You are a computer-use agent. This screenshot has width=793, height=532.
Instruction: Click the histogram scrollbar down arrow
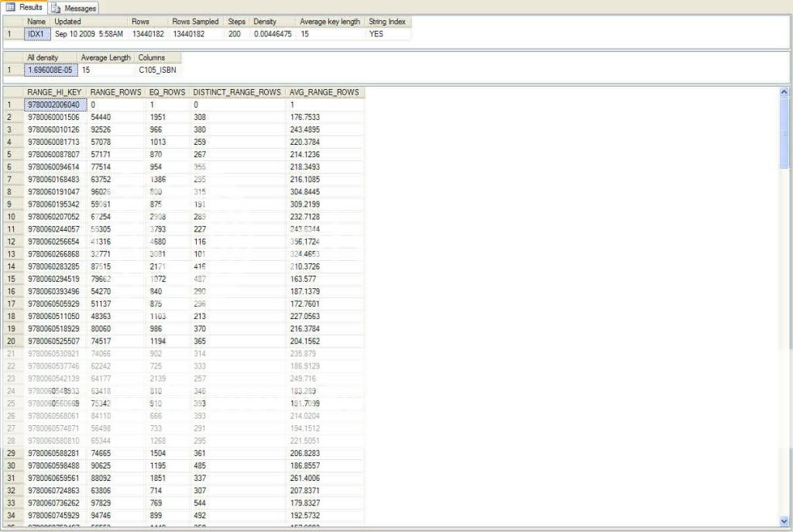[x=784, y=521]
